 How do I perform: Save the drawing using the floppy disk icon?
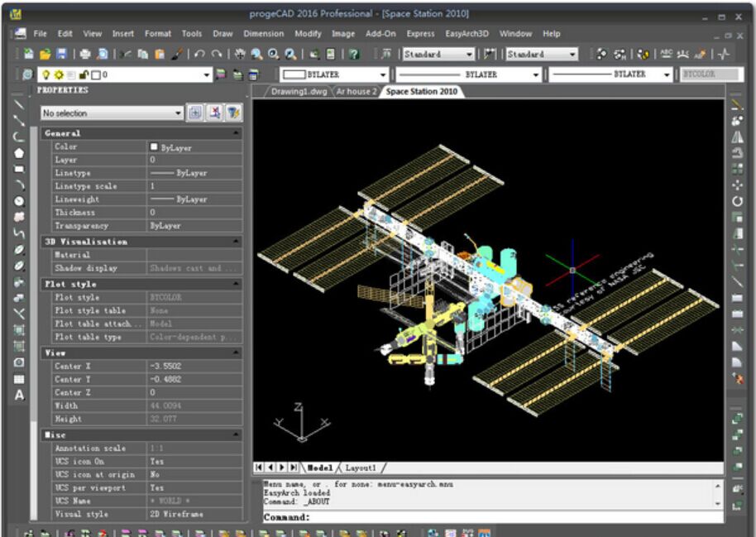[61, 54]
